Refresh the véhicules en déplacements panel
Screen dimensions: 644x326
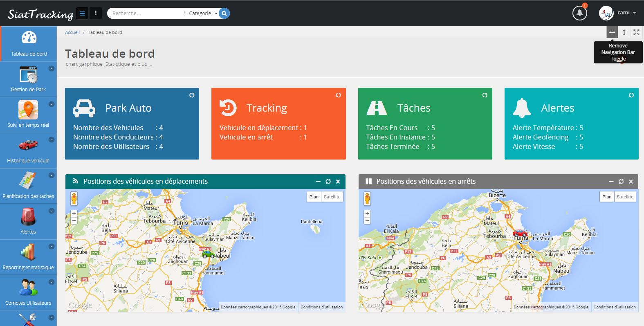[328, 182]
